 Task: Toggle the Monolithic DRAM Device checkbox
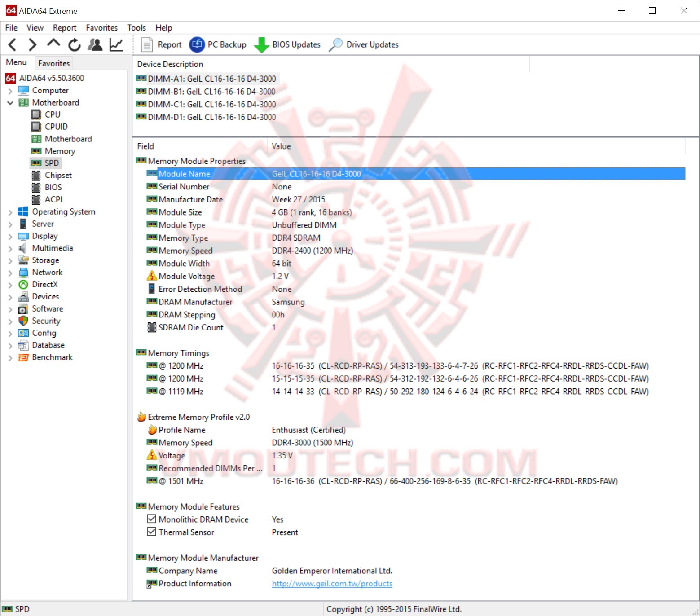click(152, 519)
